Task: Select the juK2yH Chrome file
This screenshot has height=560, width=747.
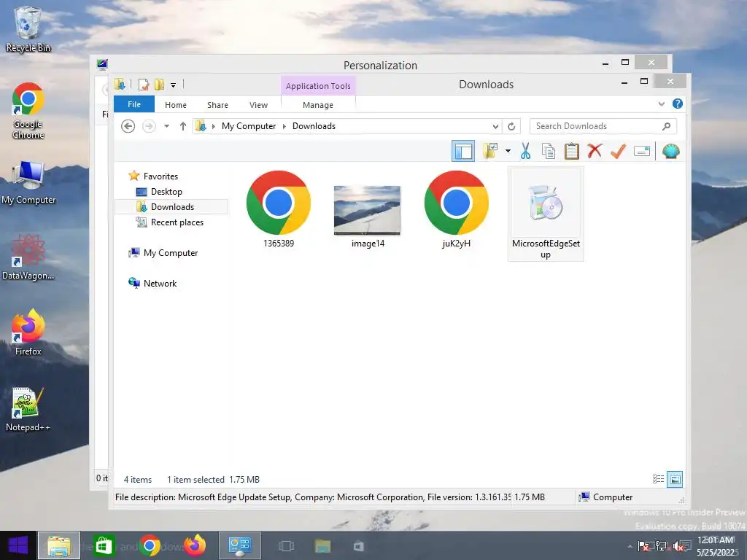Action: [457, 209]
